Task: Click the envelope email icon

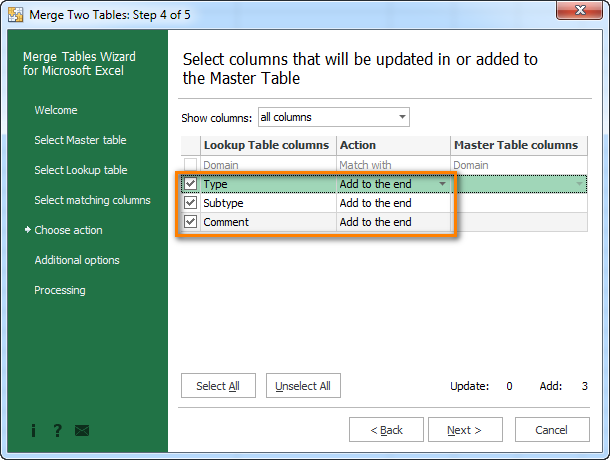Action: coord(82,431)
